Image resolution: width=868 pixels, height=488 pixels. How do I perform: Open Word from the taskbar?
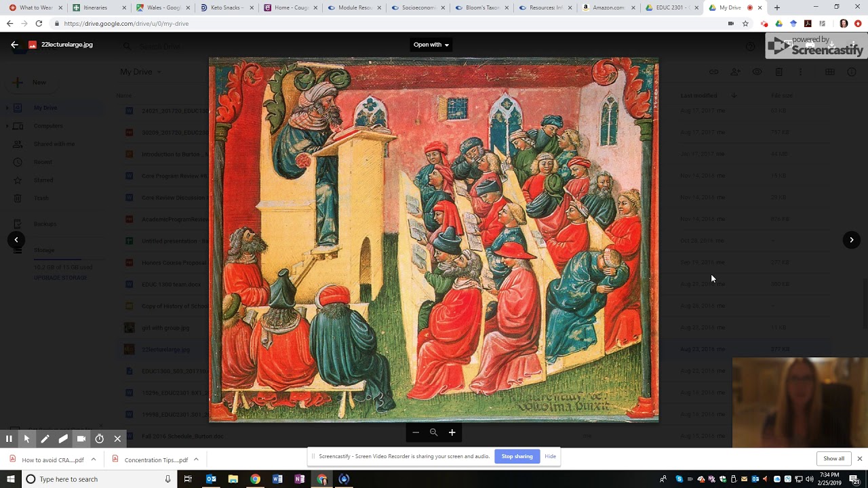(x=277, y=479)
